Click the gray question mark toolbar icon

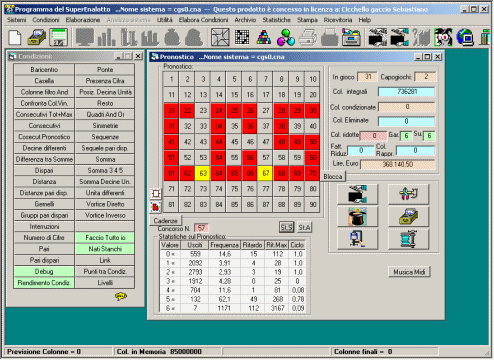coord(421,37)
